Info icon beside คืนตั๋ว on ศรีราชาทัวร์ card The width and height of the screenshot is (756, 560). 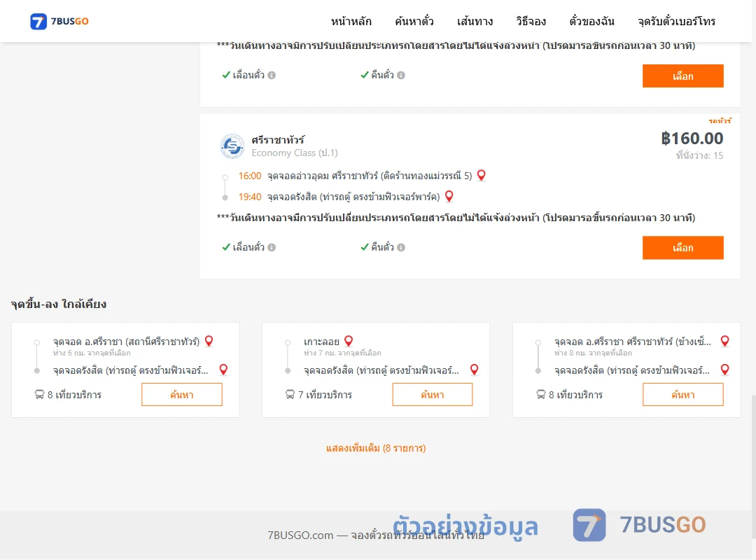pos(401,247)
